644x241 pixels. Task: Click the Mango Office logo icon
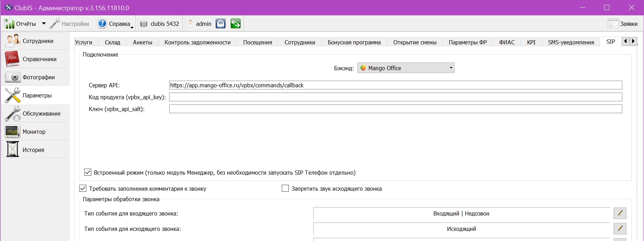[x=363, y=68]
